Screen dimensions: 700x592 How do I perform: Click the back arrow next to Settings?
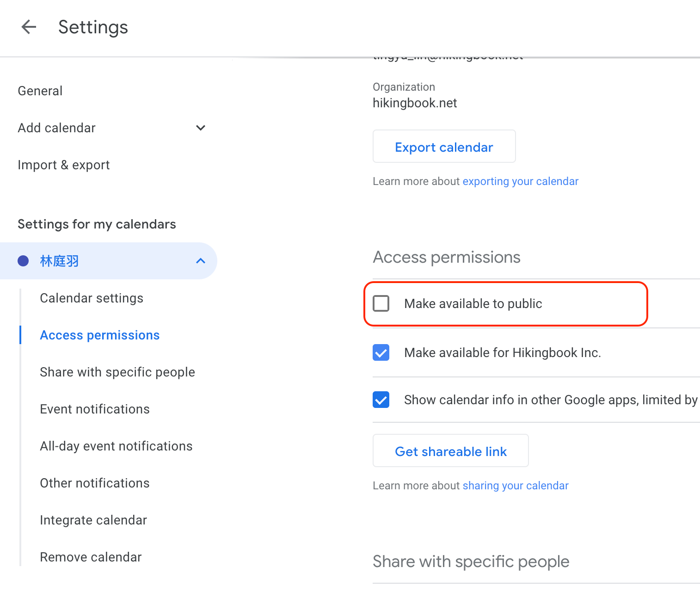pyautogui.click(x=29, y=27)
